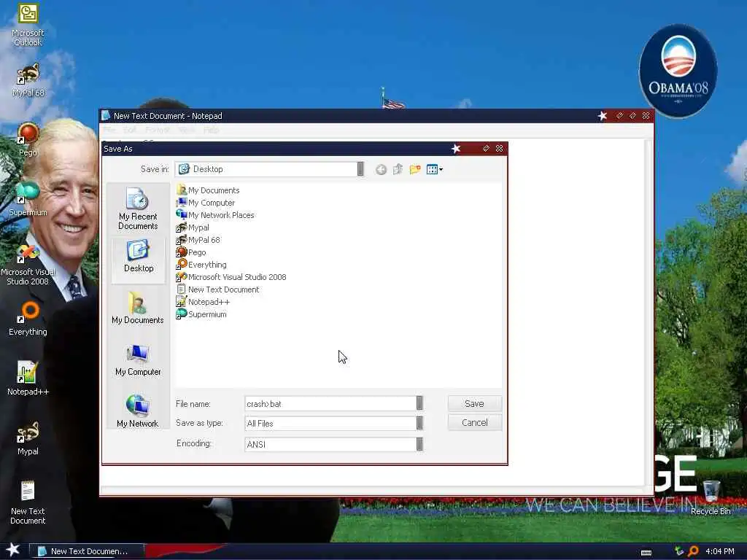Select MyPal 68 in the file list

pyautogui.click(x=198, y=239)
